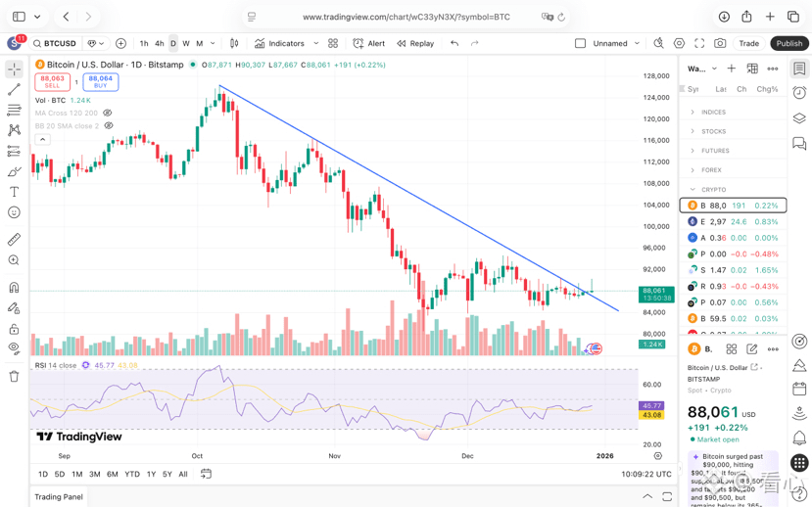The width and height of the screenshot is (812, 507).
Task: Open the timeframe interval dropdown
Action: pos(213,43)
